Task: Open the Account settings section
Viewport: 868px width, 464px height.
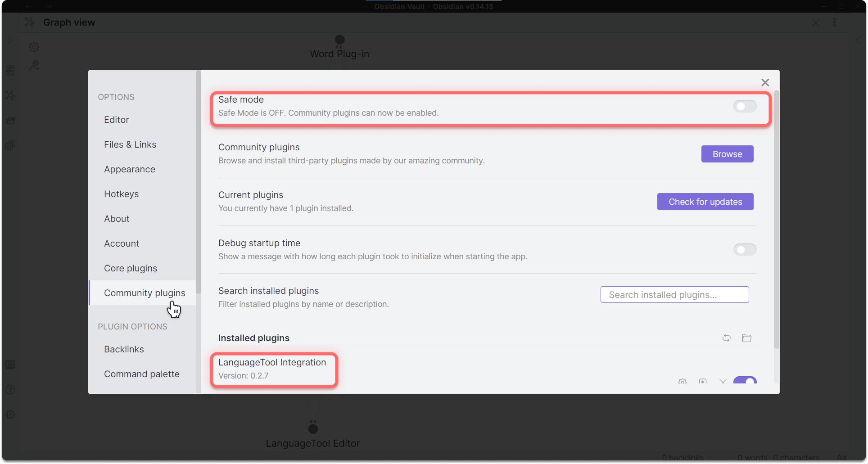Action: tap(142, 243)
